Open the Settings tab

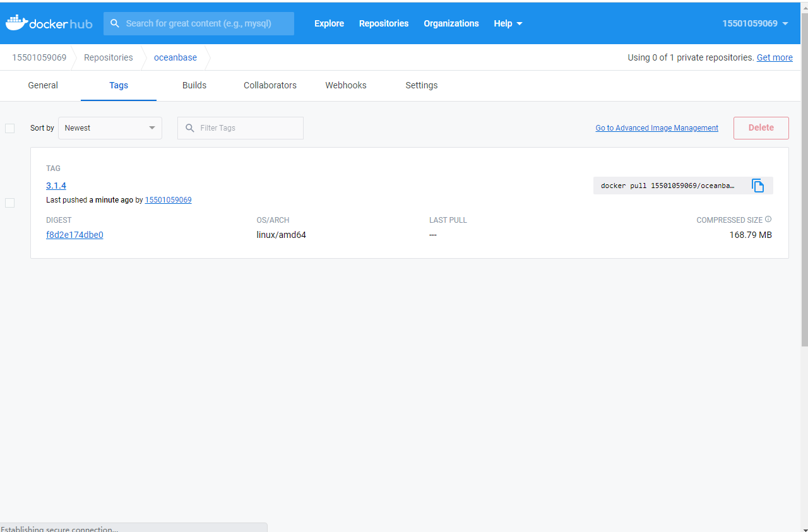[x=422, y=85]
